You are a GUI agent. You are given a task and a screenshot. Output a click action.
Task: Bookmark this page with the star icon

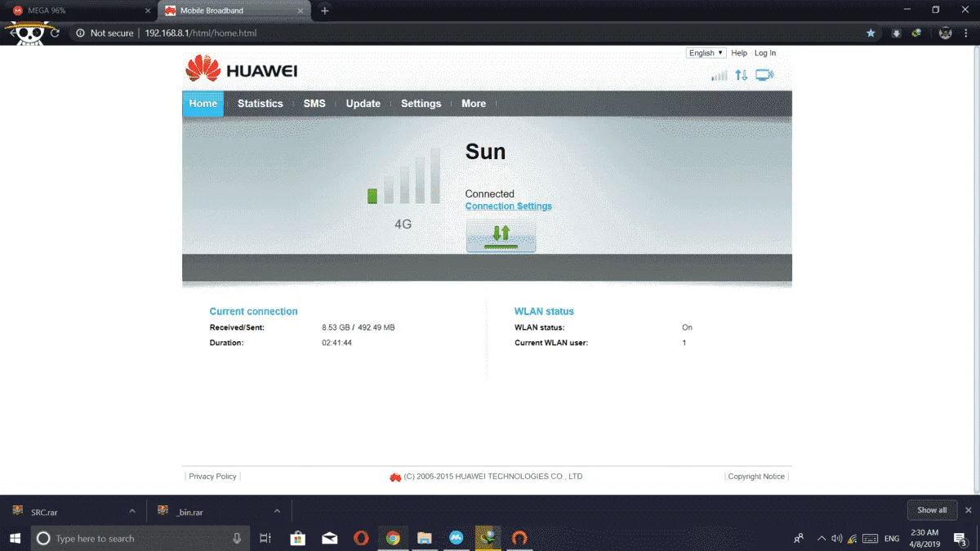(x=871, y=33)
